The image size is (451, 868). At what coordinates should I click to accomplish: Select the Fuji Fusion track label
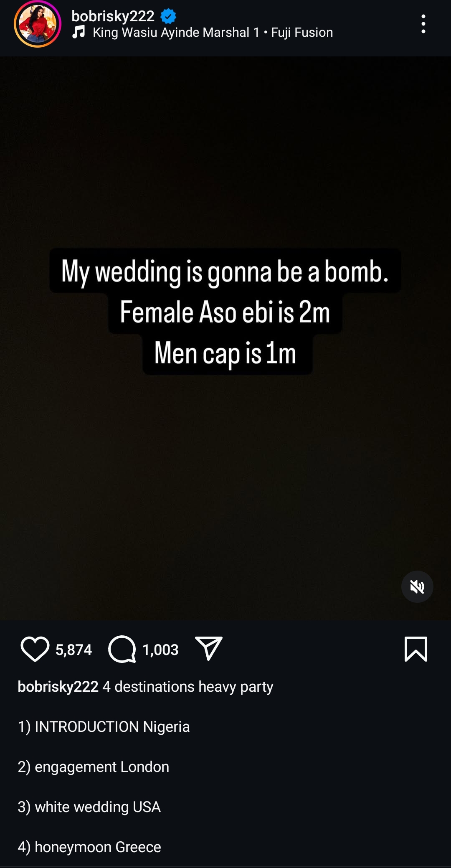pos(302,32)
